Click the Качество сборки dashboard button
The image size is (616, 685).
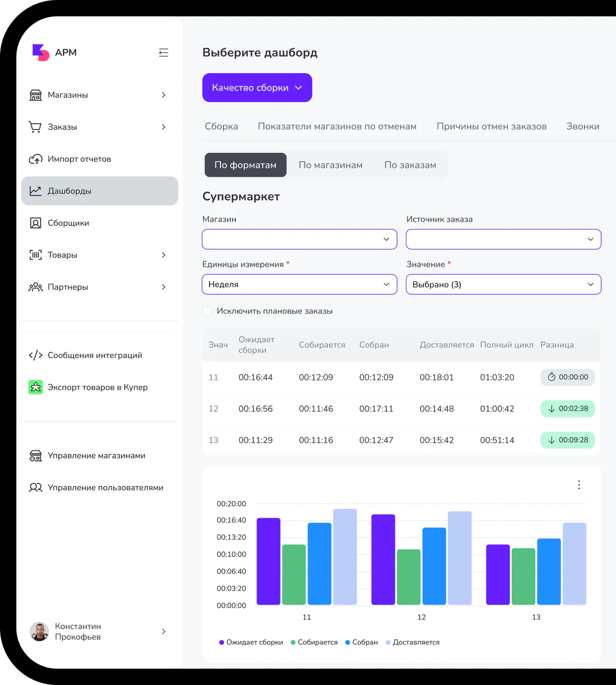pos(257,87)
